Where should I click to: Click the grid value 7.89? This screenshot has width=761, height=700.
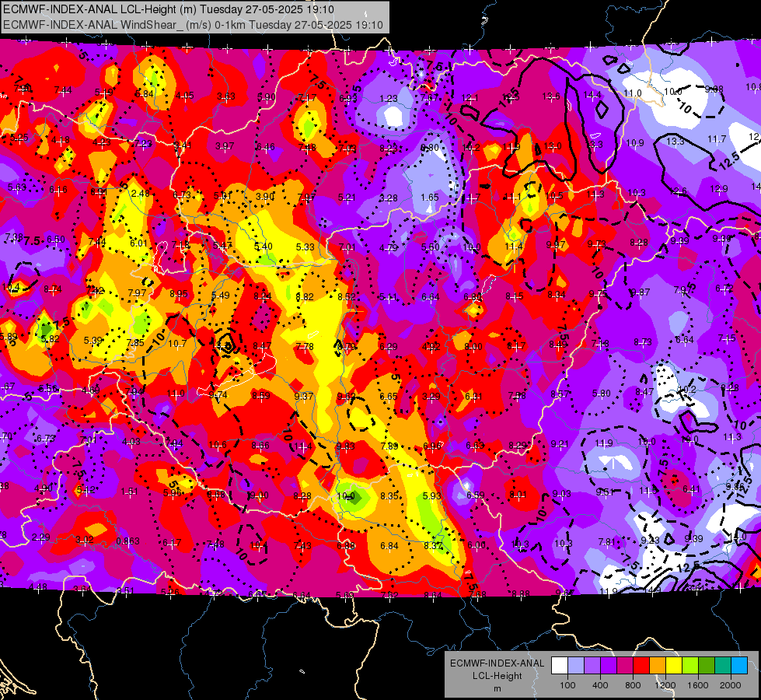click(389, 446)
